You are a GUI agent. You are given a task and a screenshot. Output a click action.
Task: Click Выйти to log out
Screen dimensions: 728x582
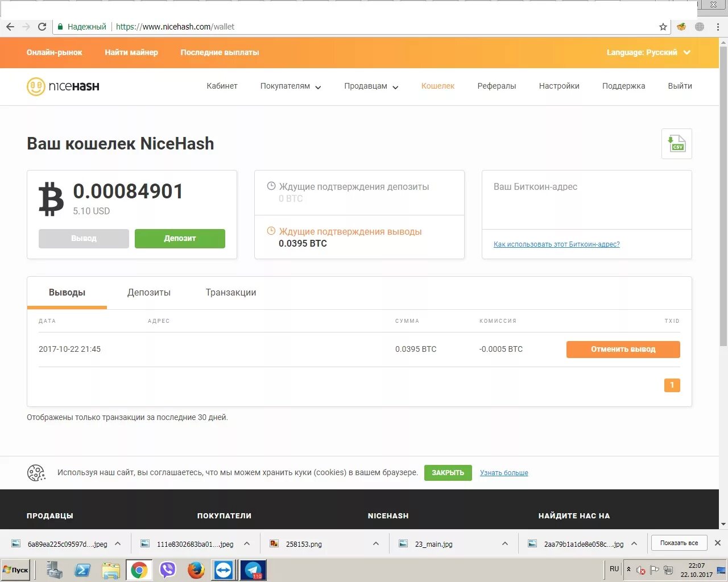tap(680, 86)
